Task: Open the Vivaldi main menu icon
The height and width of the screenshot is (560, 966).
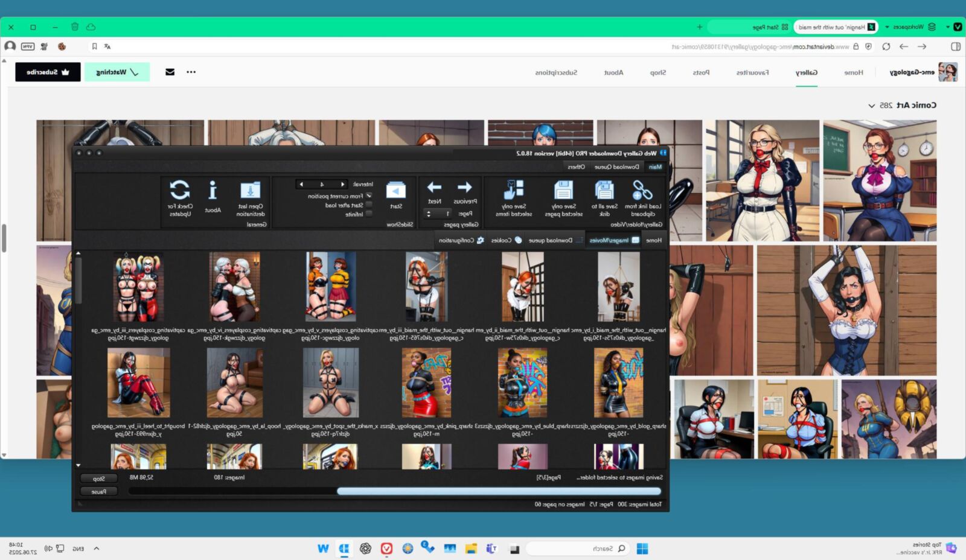Action: (958, 27)
